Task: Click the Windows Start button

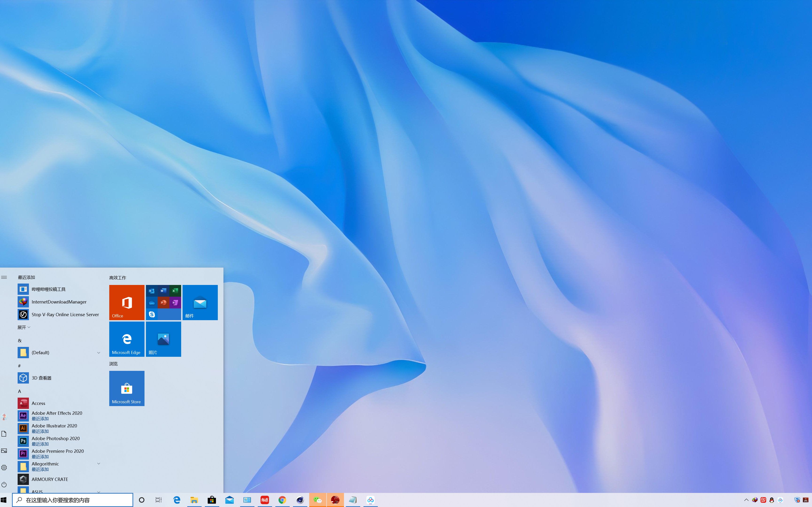Action: tap(4, 500)
